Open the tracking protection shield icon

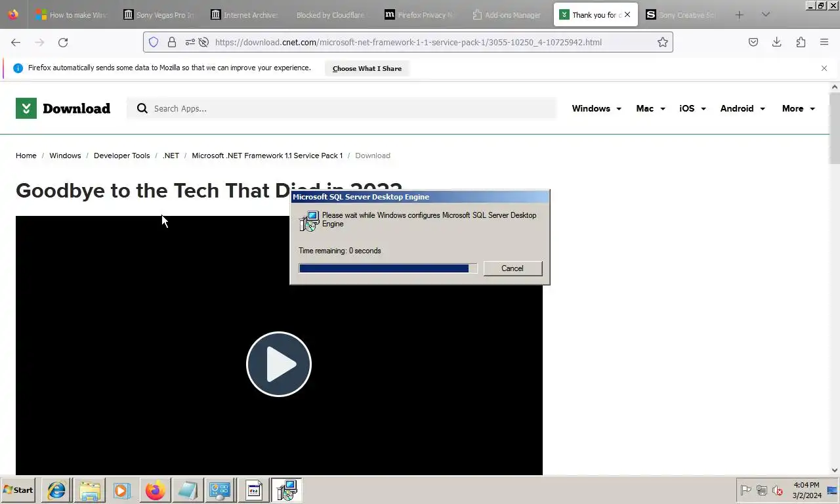pos(154,42)
